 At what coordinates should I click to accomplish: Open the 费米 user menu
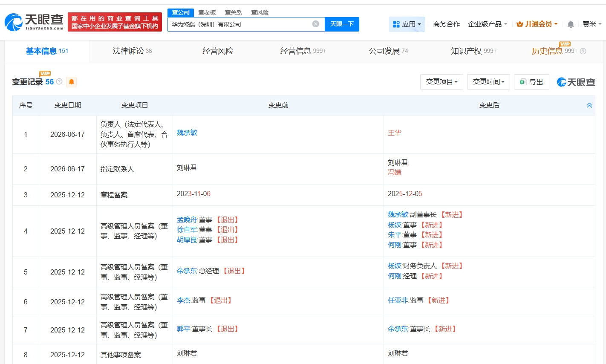point(592,24)
